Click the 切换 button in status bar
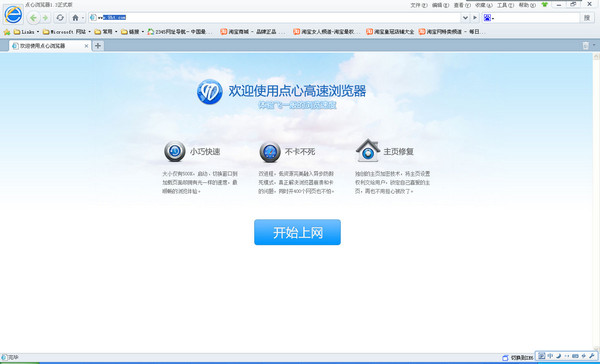 pos(517,358)
